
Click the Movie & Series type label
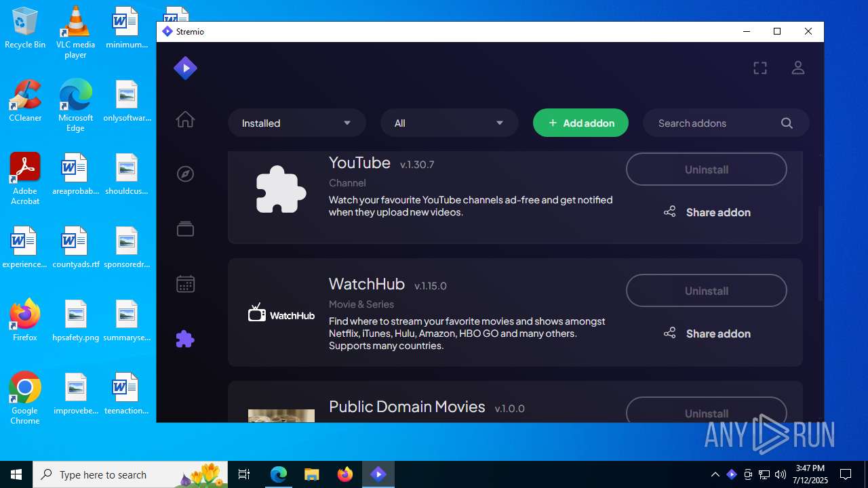tap(361, 304)
